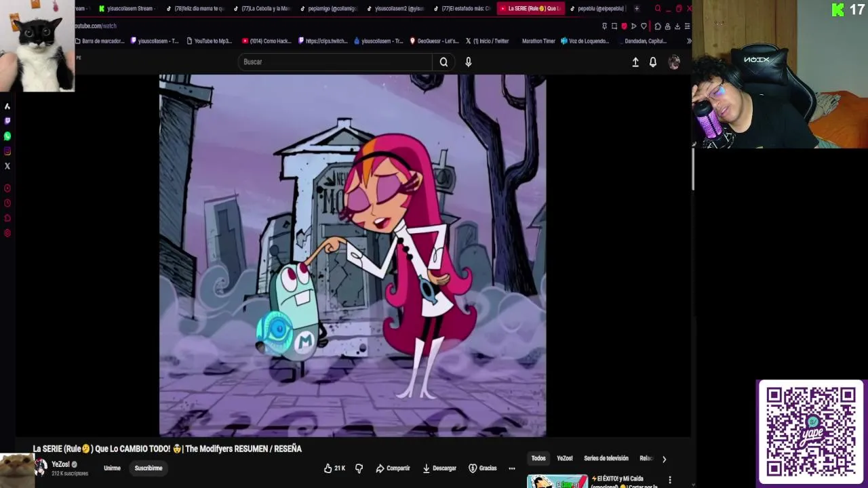The height and width of the screenshot is (488, 868).
Task: Click the YouTube upload/create icon
Action: pos(635,62)
